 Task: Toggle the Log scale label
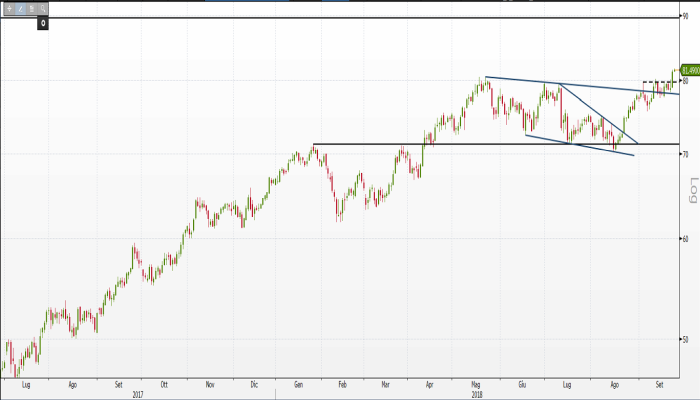point(690,188)
